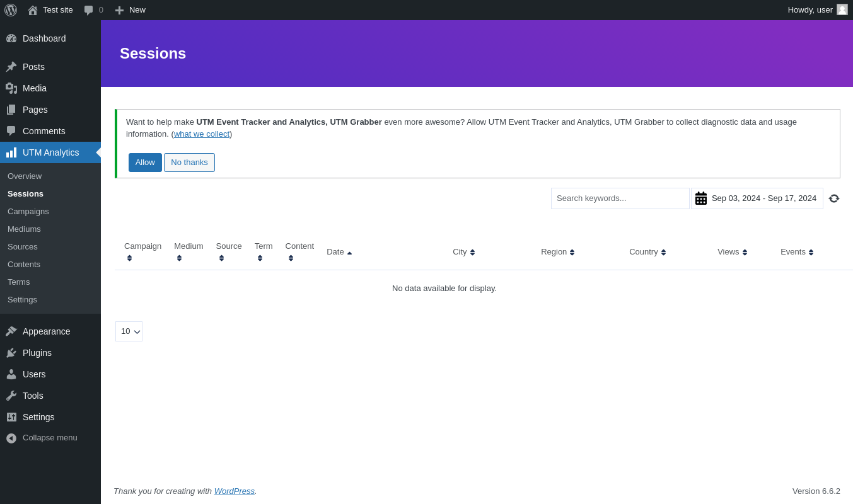Click the Tools wrench icon

click(x=11, y=396)
